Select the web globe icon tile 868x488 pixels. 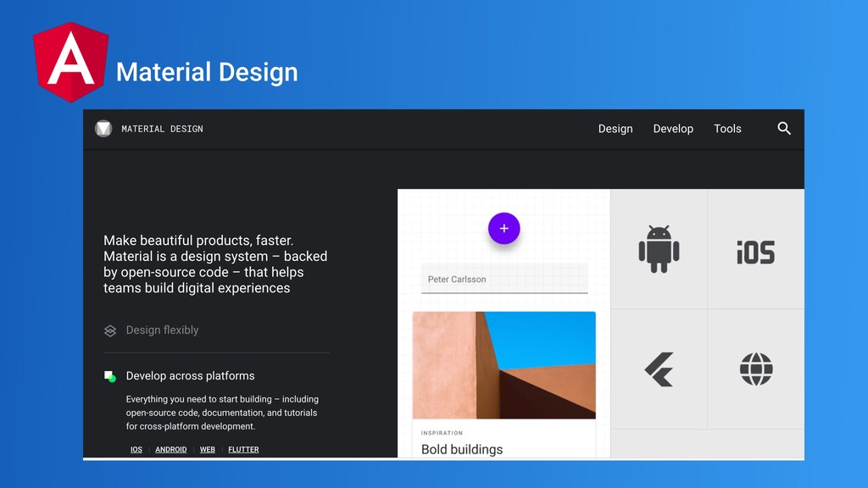tap(756, 369)
